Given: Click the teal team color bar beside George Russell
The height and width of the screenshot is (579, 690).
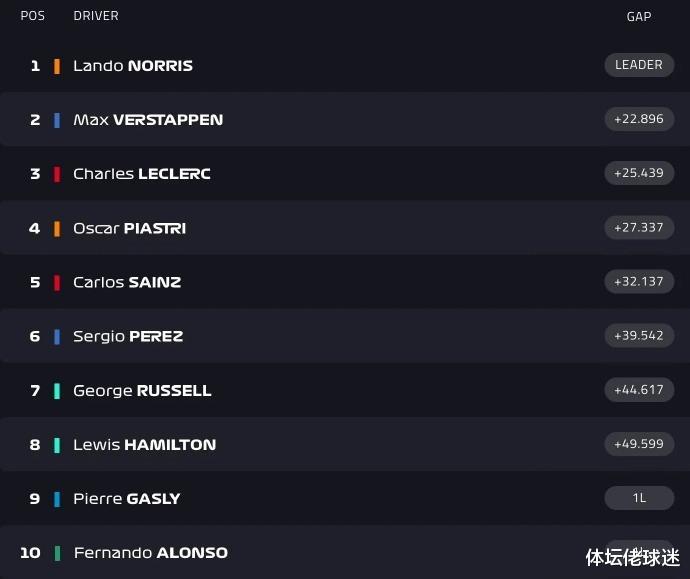Looking at the screenshot, I should tap(57, 391).
